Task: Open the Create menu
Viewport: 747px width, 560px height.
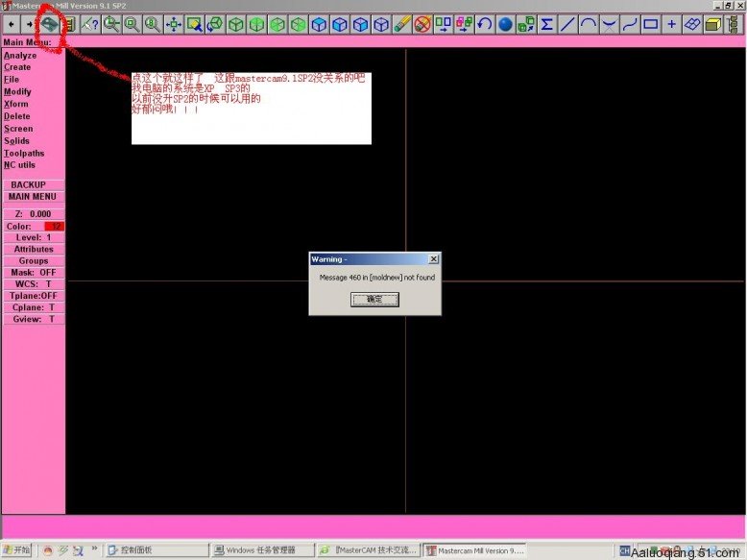Action: click(x=17, y=67)
